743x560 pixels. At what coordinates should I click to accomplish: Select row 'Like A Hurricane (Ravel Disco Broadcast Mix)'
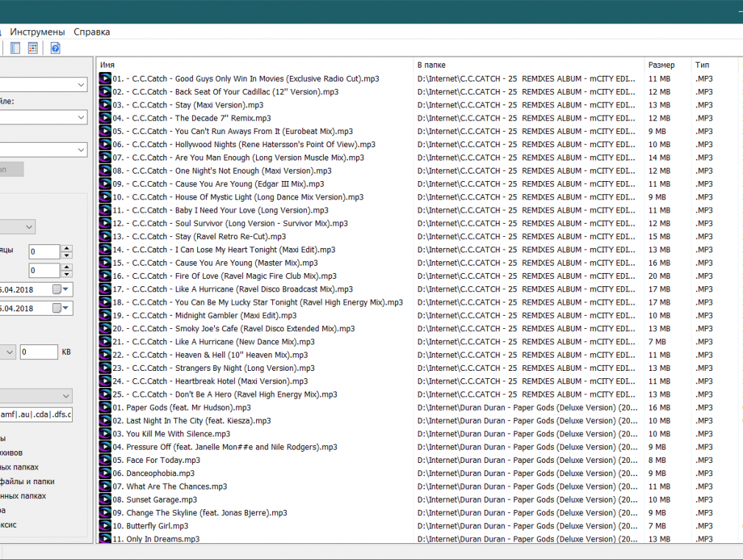coord(417,289)
